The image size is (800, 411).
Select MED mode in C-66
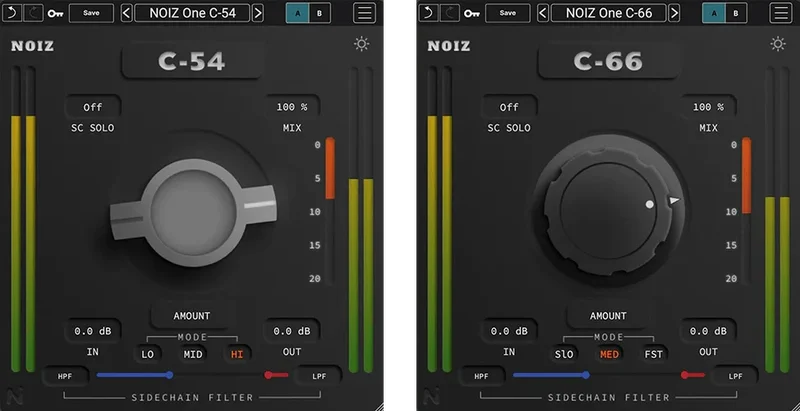[609, 354]
